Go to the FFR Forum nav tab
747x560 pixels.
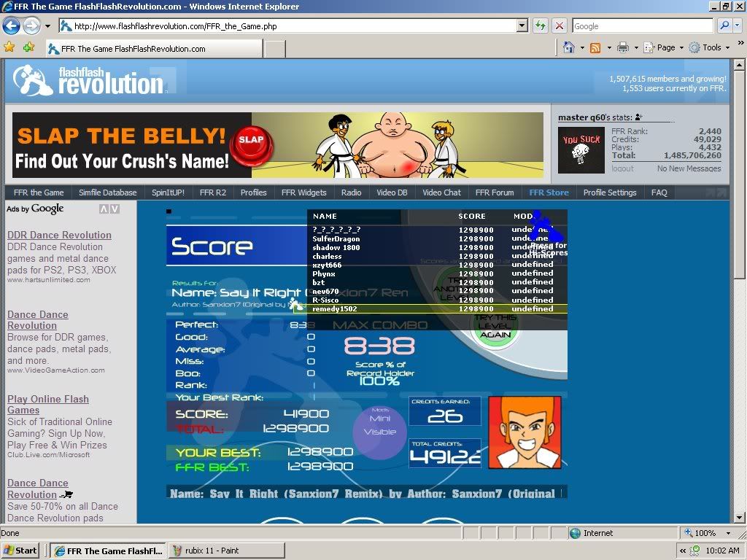point(495,192)
